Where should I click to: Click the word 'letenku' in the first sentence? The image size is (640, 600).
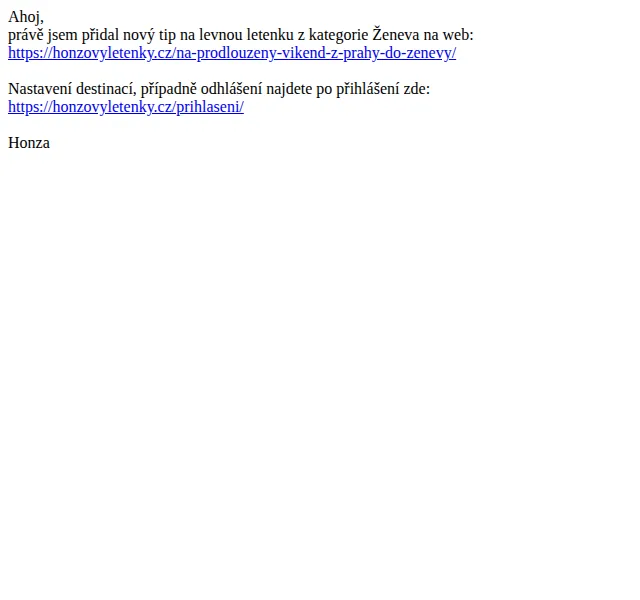tap(270, 35)
